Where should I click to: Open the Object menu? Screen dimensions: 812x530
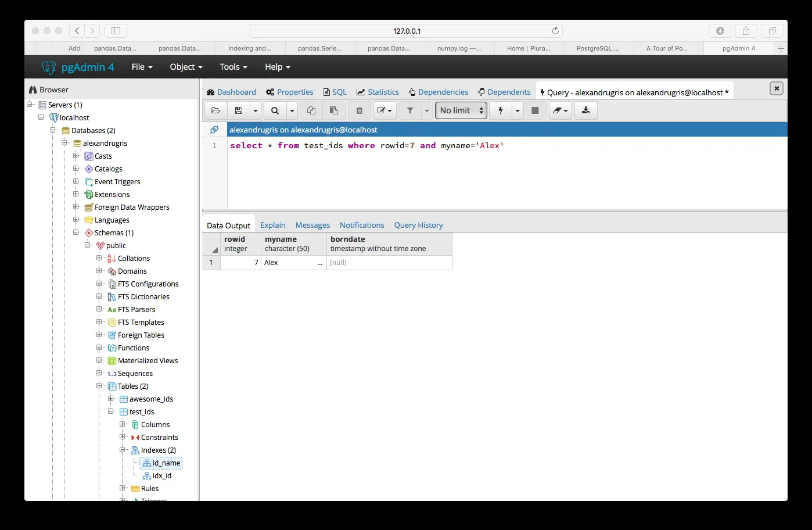pyautogui.click(x=186, y=67)
